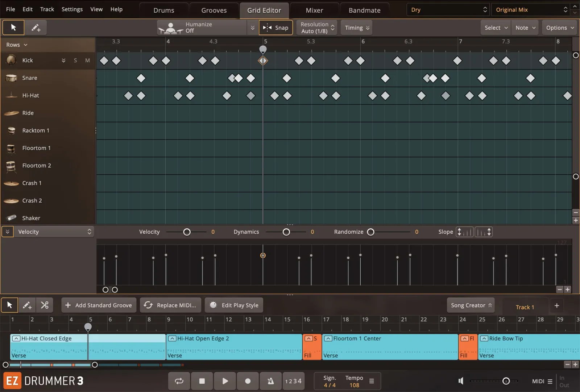Viewport: 580px width, 392px height.
Task: Zoom in the song track with plus
Action: pos(575,364)
